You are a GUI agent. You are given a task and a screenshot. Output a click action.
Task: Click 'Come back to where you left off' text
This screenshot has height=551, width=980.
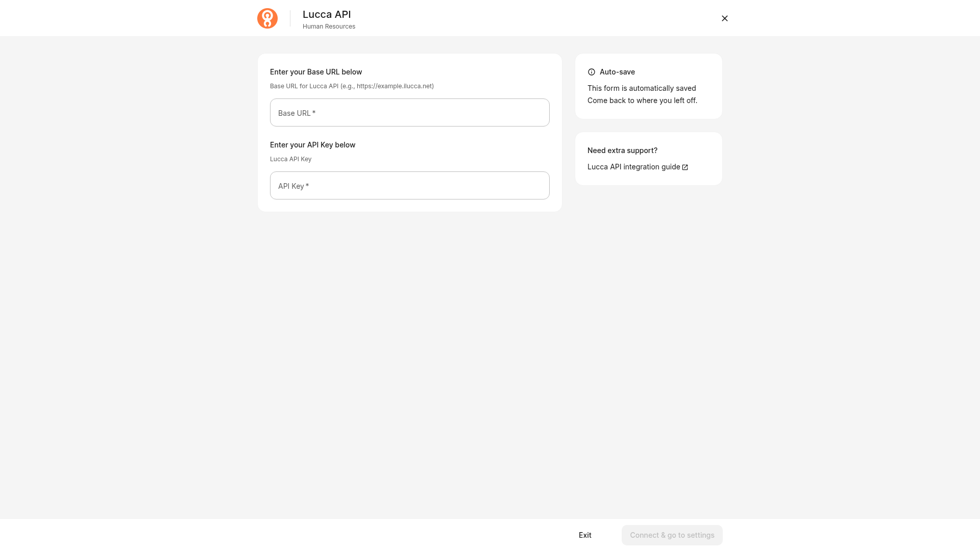tap(642, 101)
